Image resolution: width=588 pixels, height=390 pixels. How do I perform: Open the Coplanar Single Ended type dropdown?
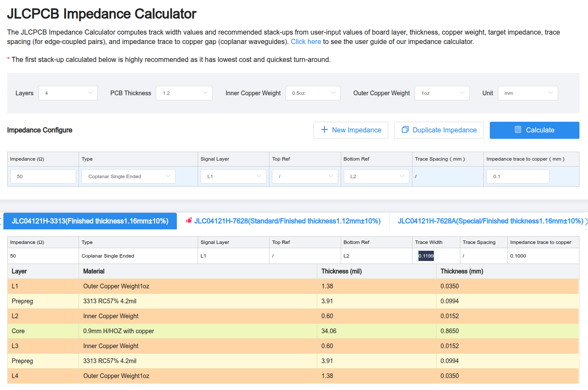point(129,176)
